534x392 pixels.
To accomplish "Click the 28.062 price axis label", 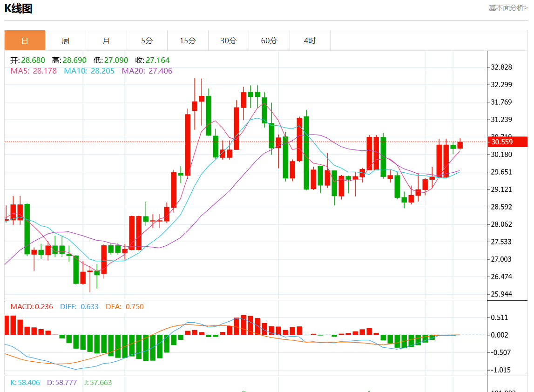I will [501, 224].
